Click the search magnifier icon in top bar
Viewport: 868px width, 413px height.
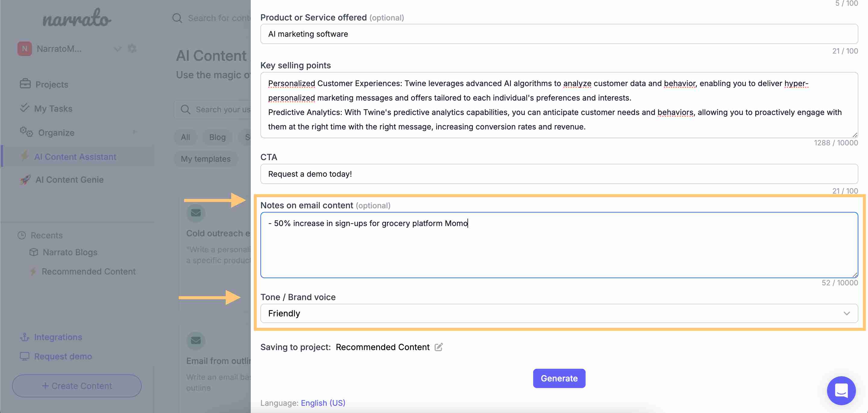[177, 18]
